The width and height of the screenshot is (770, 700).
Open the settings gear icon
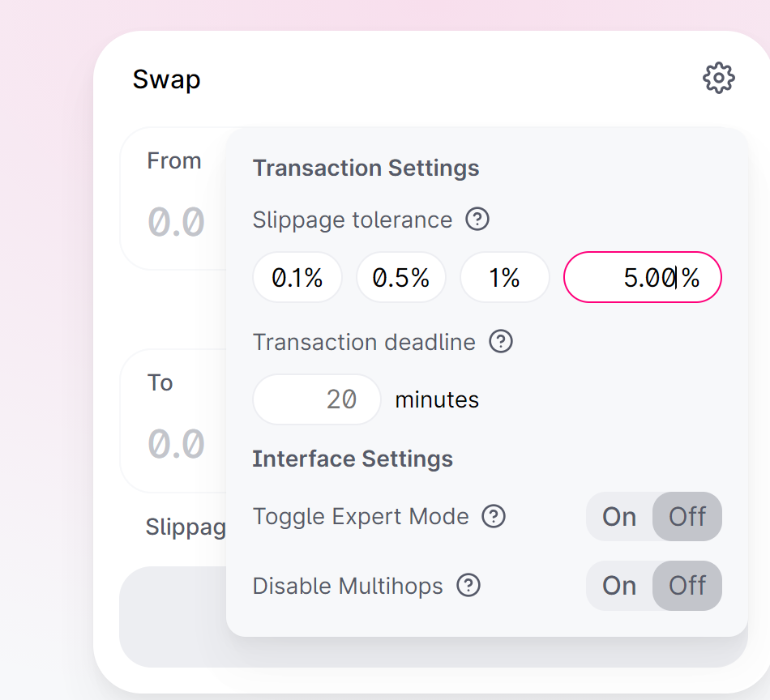coord(718,78)
